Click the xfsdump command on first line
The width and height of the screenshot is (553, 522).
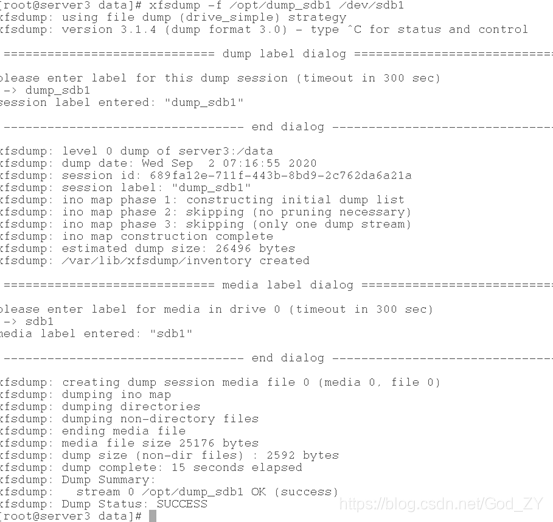coord(276,5)
